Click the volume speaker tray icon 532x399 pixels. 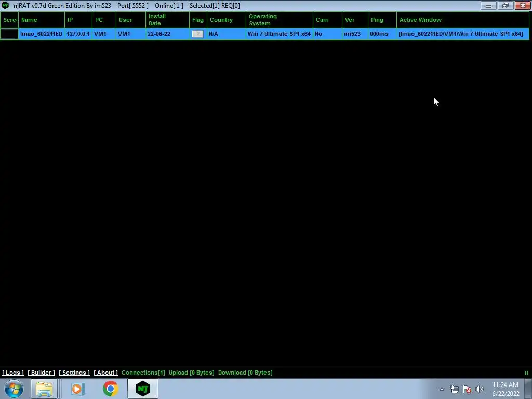(x=480, y=389)
